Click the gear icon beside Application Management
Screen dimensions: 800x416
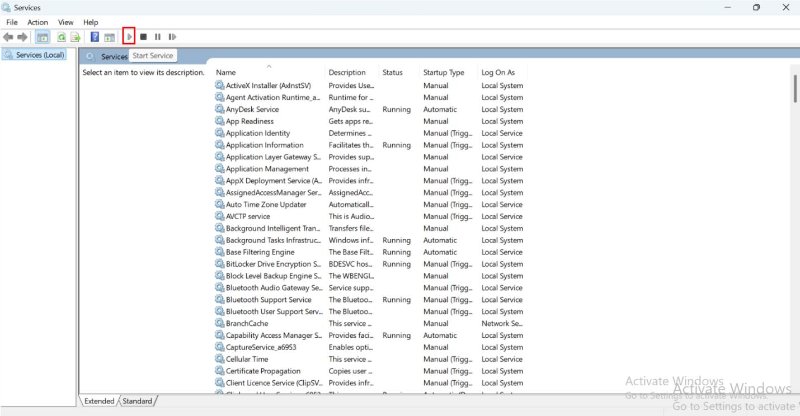point(219,168)
